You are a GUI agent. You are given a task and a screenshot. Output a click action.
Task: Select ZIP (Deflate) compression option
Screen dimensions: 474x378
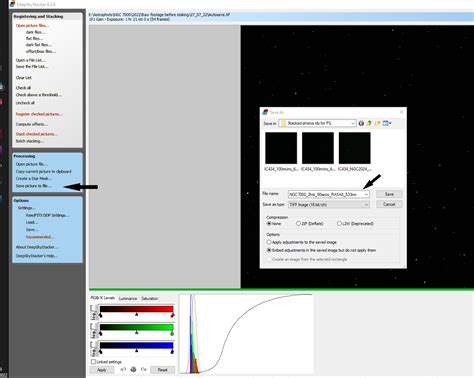pos(298,224)
